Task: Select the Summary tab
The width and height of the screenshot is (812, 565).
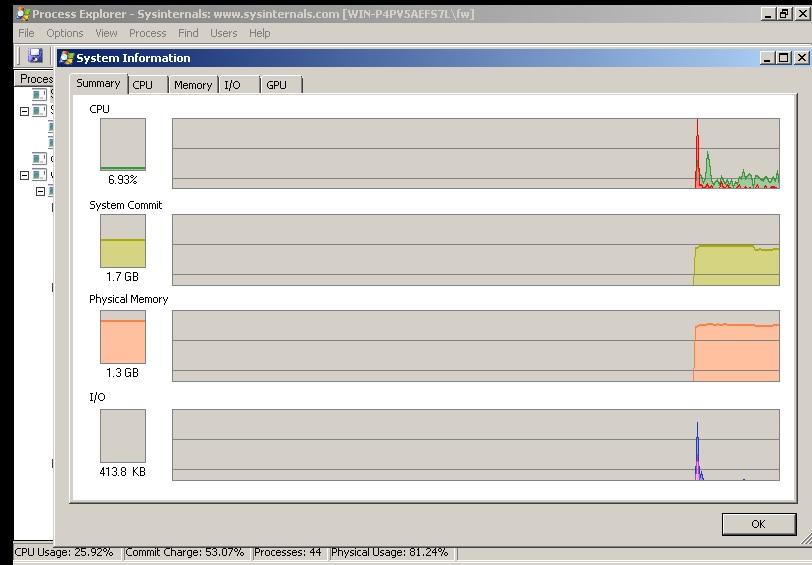Action: [x=98, y=83]
